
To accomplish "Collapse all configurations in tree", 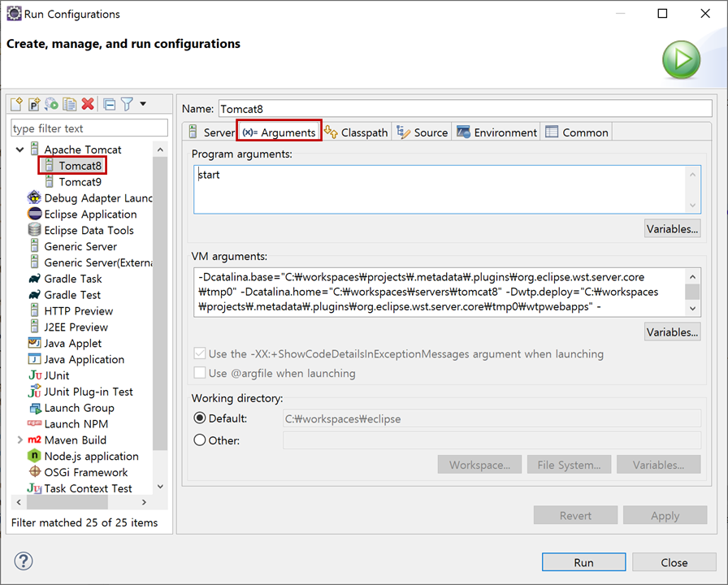I will 110,104.
